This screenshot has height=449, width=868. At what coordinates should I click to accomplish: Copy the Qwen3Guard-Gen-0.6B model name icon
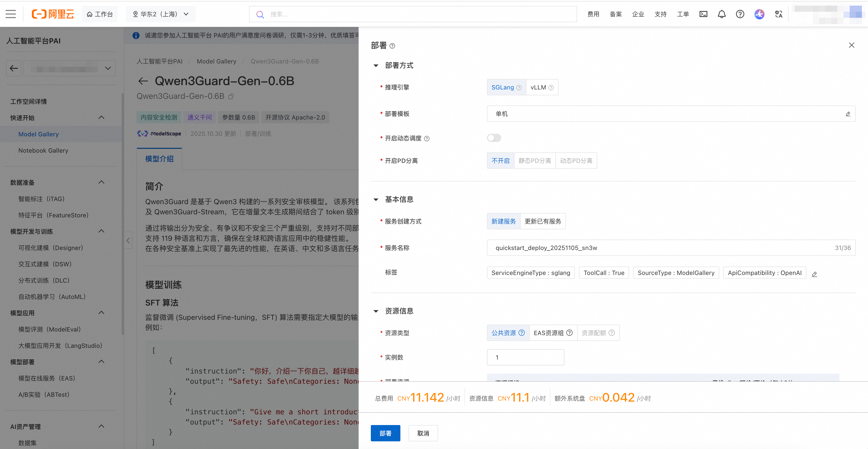coord(231,97)
